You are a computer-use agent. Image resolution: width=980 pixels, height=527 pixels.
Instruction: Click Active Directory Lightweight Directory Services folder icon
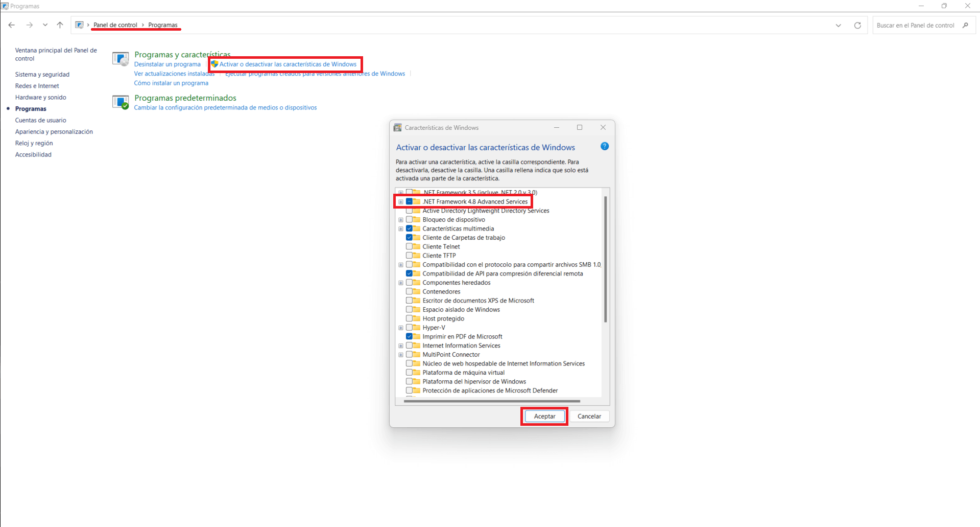[x=417, y=211]
